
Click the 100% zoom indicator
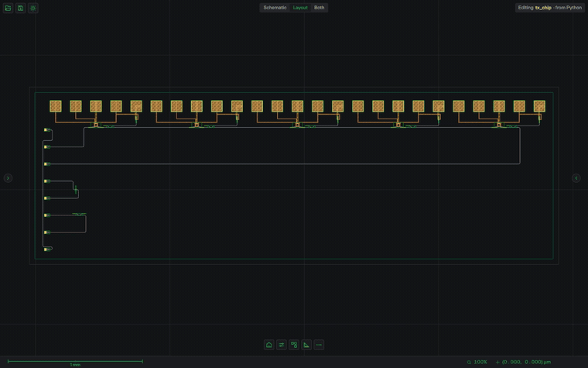477,362
